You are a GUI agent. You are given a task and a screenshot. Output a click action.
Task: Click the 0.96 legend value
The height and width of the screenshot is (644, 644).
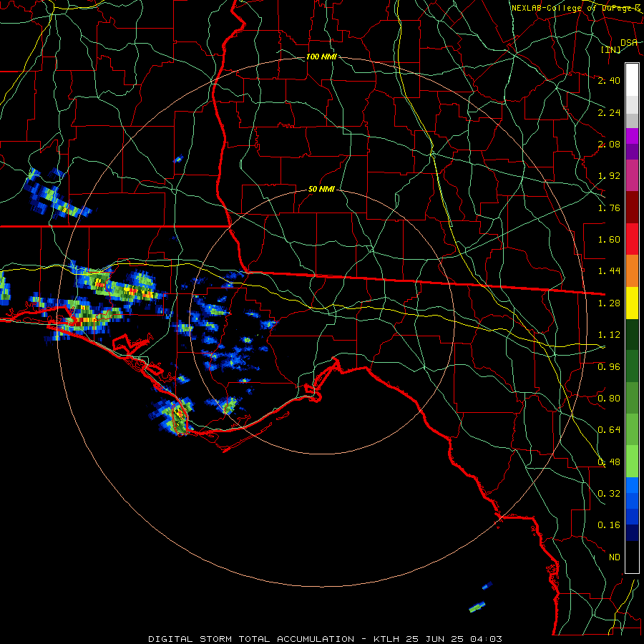coord(609,367)
